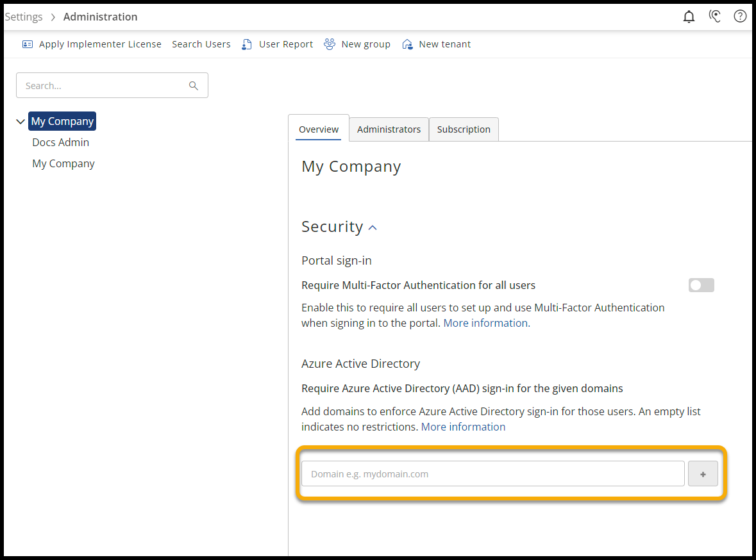Select the Overview tab
756x560 pixels.
[x=319, y=129]
